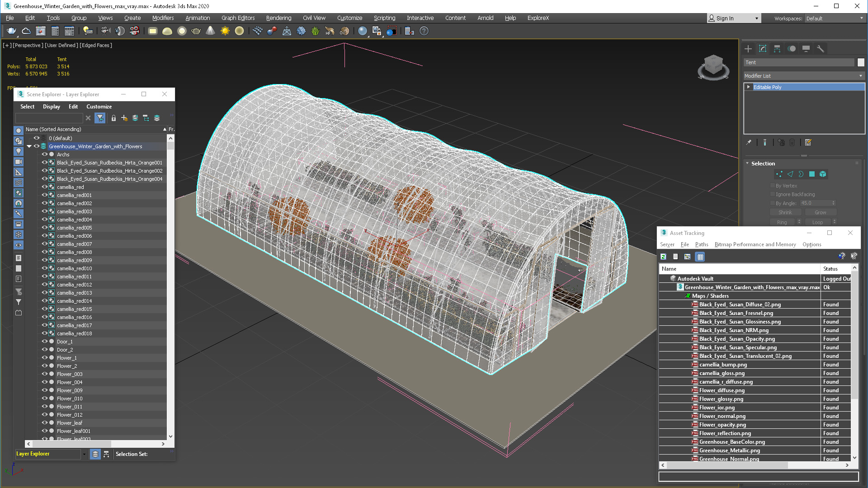Open the Motion panel icon
Image resolution: width=868 pixels, height=488 pixels.
(792, 49)
